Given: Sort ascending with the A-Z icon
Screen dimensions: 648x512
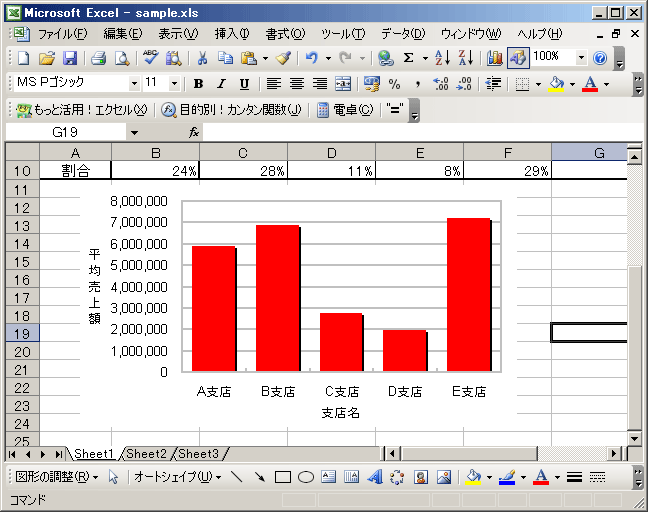Looking at the screenshot, I should [x=443, y=58].
